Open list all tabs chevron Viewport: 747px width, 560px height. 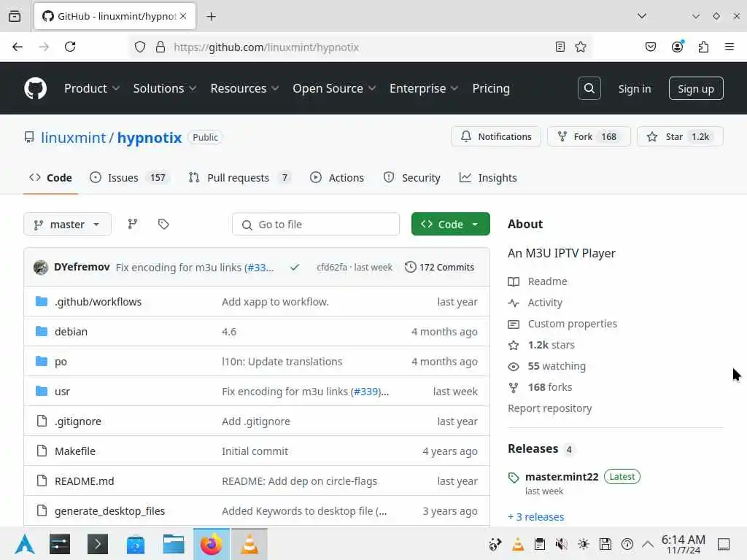tap(642, 16)
